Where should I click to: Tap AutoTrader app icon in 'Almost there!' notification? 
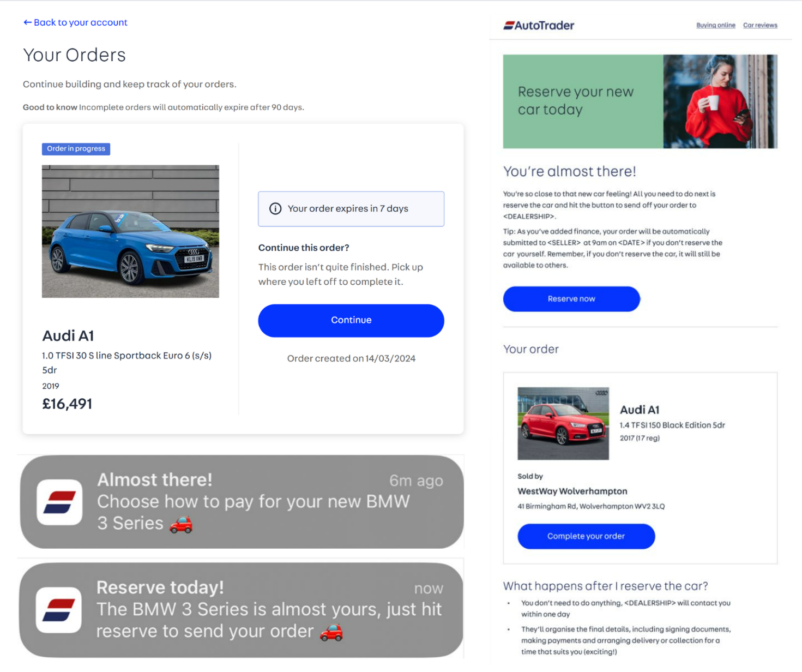pos(59,502)
